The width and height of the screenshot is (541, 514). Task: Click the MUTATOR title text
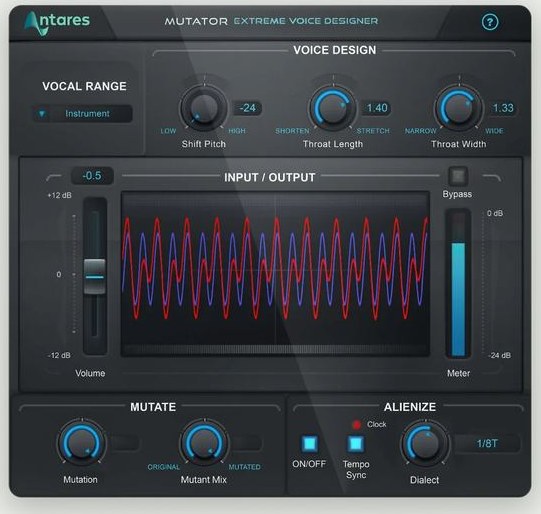click(196, 21)
